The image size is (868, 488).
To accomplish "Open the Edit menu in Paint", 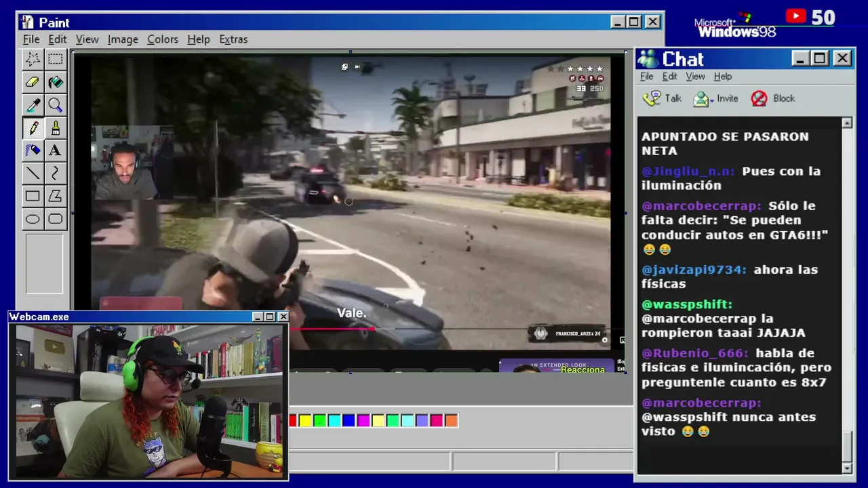I will click(x=58, y=39).
